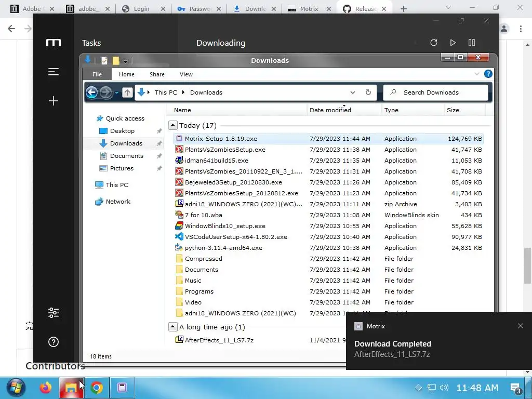
Task: Click taskbar volume speaker icon
Action: 444,388
